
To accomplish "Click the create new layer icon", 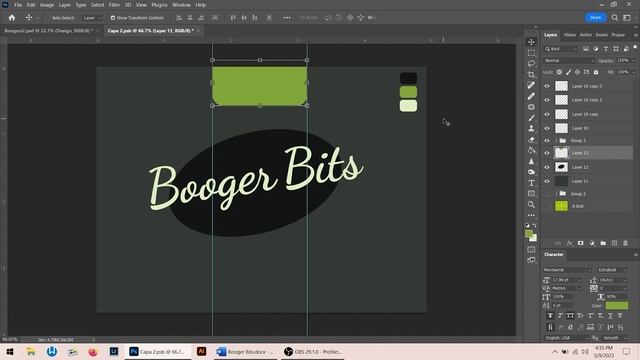I will (x=614, y=243).
